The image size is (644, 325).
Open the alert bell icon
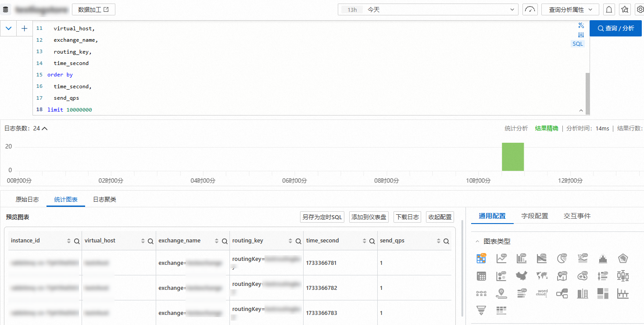[609, 9]
